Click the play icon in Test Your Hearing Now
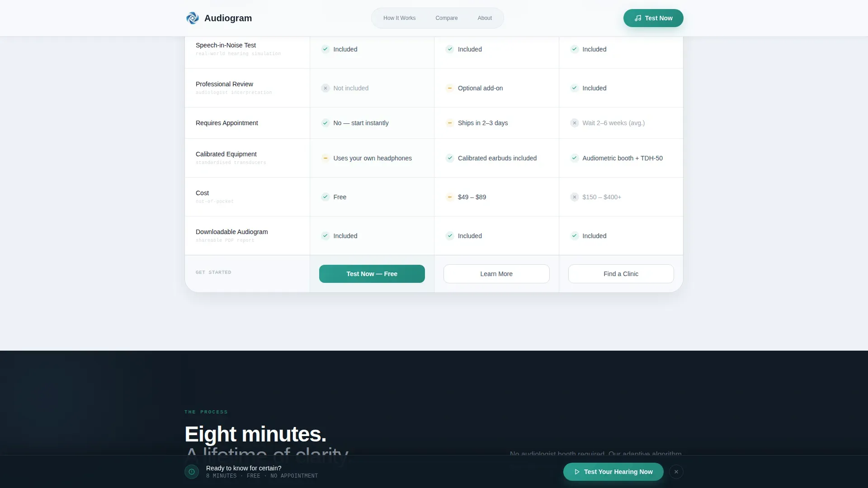Image resolution: width=868 pixels, height=488 pixels. (577, 472)
